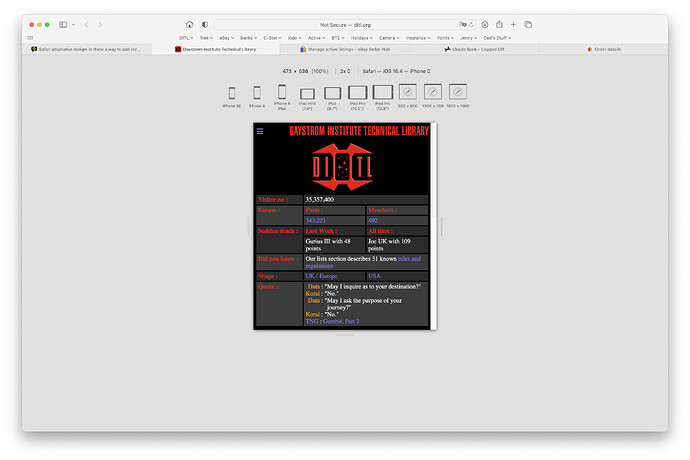Show downloads in Safari toolbar

pyautogui.click(x=484, y=25)
